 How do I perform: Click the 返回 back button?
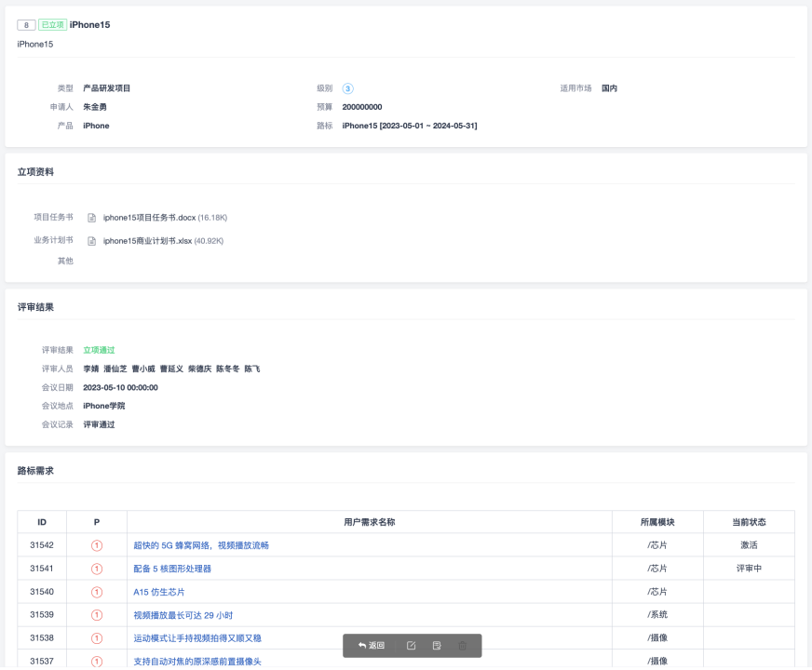click(x=372, y=645)
